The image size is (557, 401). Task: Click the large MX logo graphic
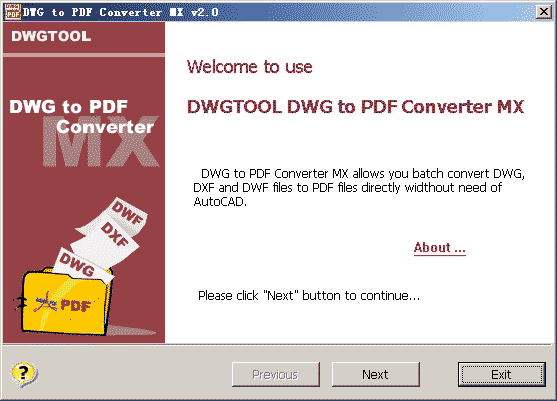(101, 142)
